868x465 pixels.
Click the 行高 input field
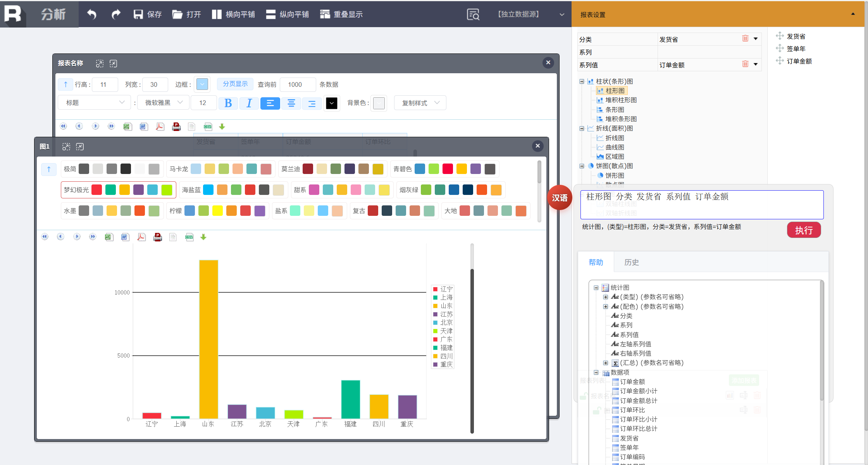point(105,84)
